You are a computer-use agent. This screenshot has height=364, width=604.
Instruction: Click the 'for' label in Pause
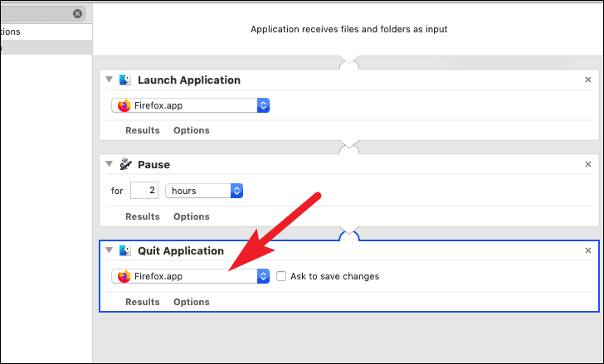pos(117,191)
